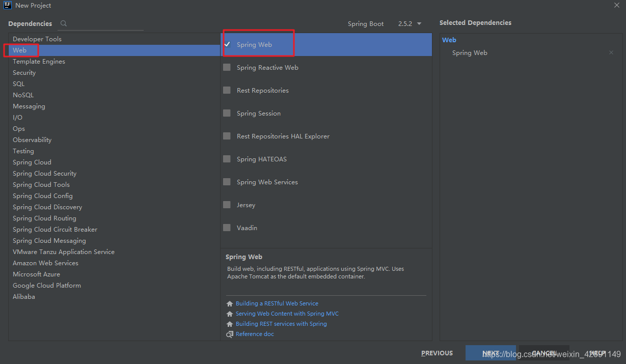Open the Microsoft Azure category

114,274
